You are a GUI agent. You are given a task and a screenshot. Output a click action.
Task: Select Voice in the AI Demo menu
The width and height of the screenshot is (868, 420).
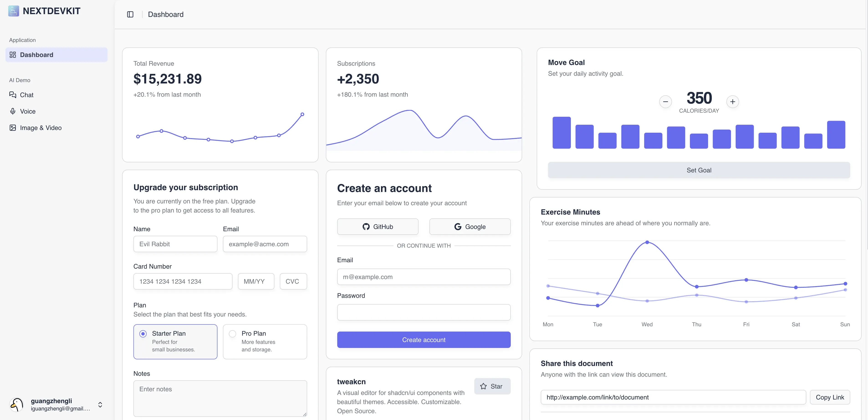pyautogui.click(x=27, y=111)
